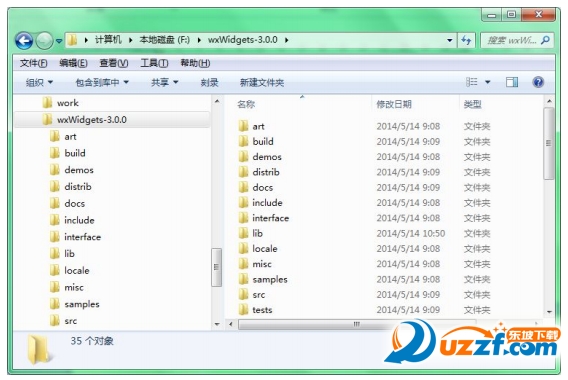This screenshot has width=568, height=380.
Task: Click the misc folder icon in the tree
Action: pyautogui.click(x=55, y=287)
